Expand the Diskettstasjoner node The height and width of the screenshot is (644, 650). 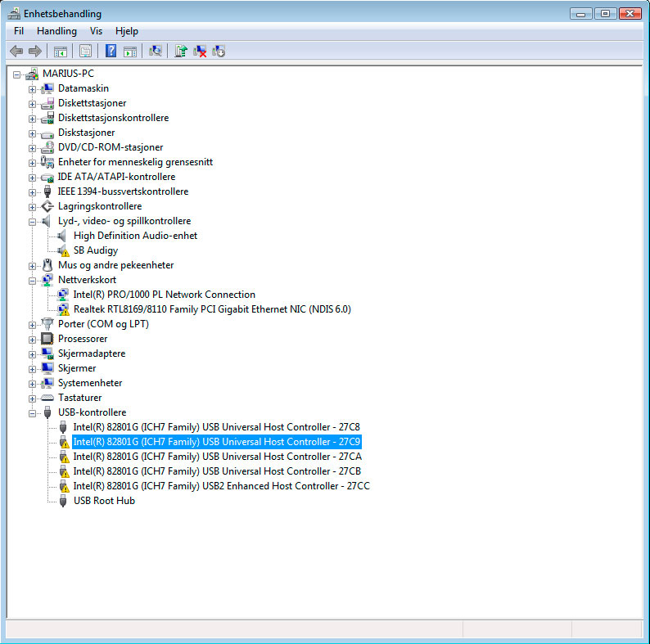pyautogui.click(x=32, y=104)
